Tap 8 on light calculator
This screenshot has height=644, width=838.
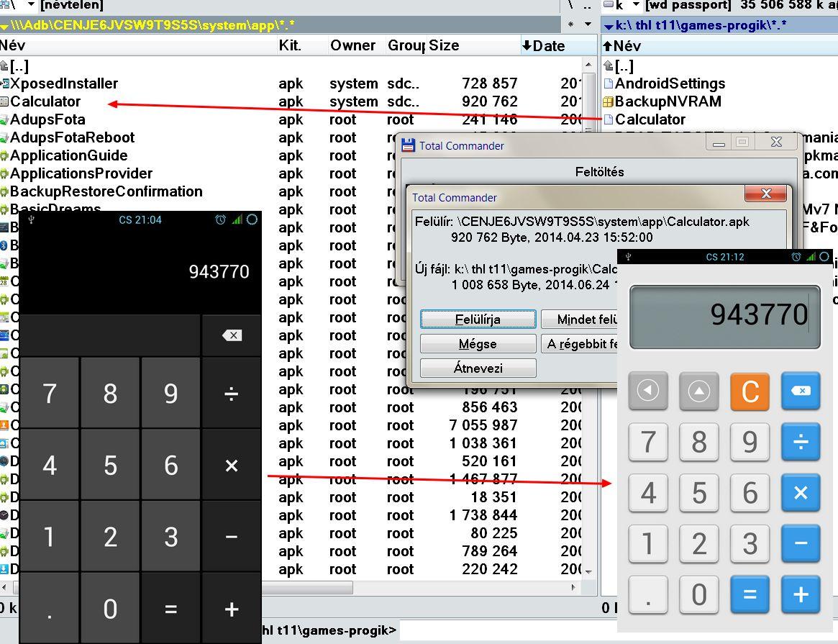click(x=699, y=442)
